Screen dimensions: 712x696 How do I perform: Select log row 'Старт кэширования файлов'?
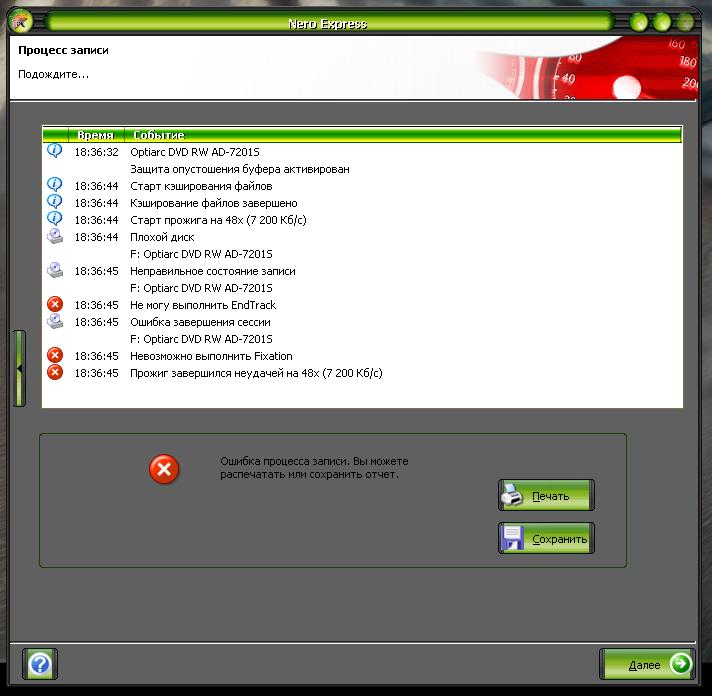pyautogui.click(x=362, y=186)
